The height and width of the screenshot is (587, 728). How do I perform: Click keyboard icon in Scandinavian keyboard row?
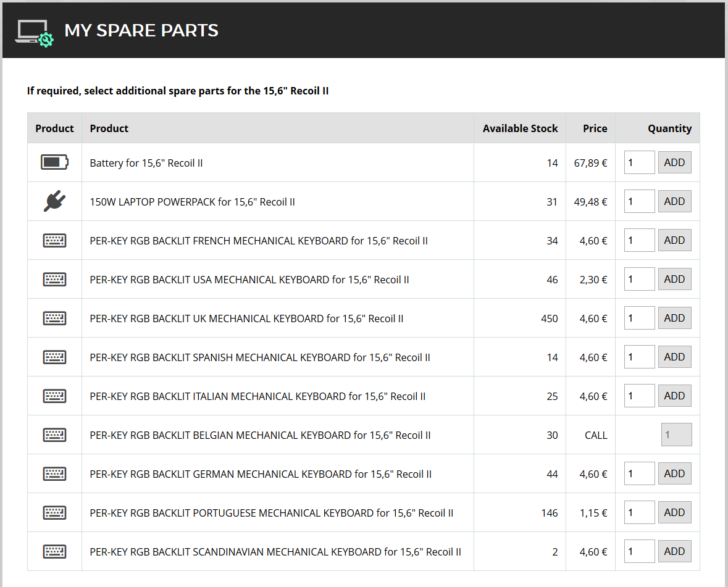tap(54, 552)
